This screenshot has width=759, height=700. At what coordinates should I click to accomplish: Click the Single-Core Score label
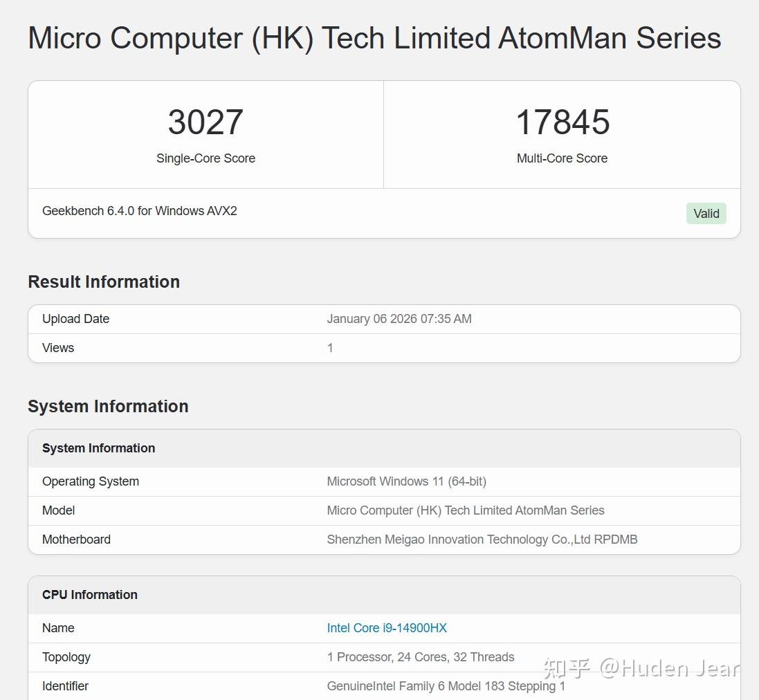tap(205, 158)
